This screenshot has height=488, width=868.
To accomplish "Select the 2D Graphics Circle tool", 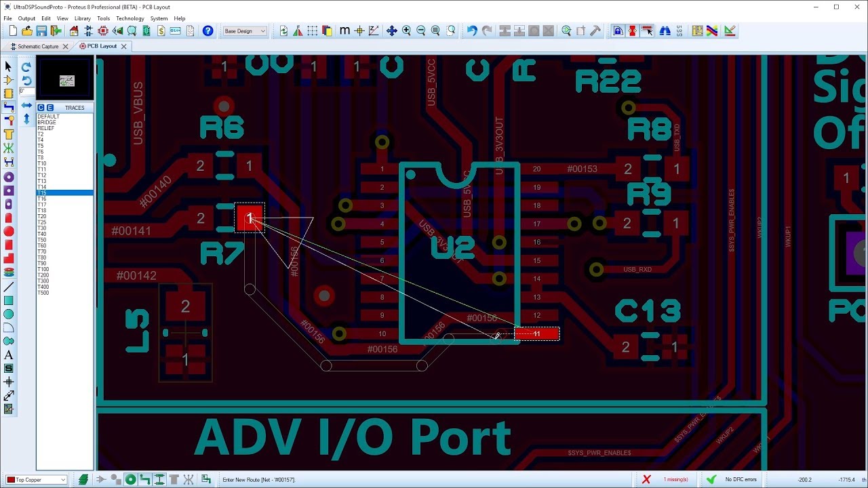I will pyautogui.click(x=9, y=314).
